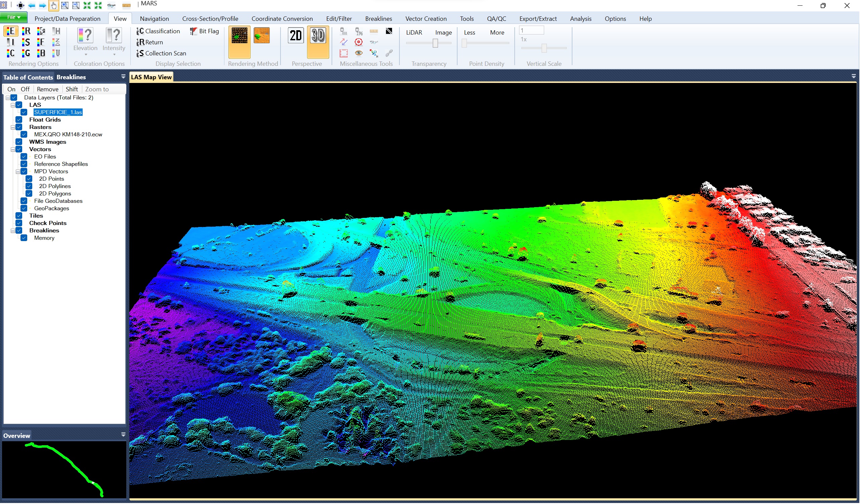The image size is (860, 504).
Task: Switch to the Breaklines panel tab
Action: pyautogui.click(x=71, y=77)
